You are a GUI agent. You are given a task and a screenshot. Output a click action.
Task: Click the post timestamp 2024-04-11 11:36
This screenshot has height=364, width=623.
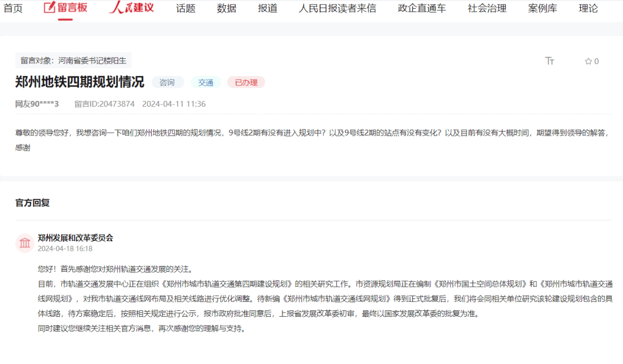coord(174,104)
